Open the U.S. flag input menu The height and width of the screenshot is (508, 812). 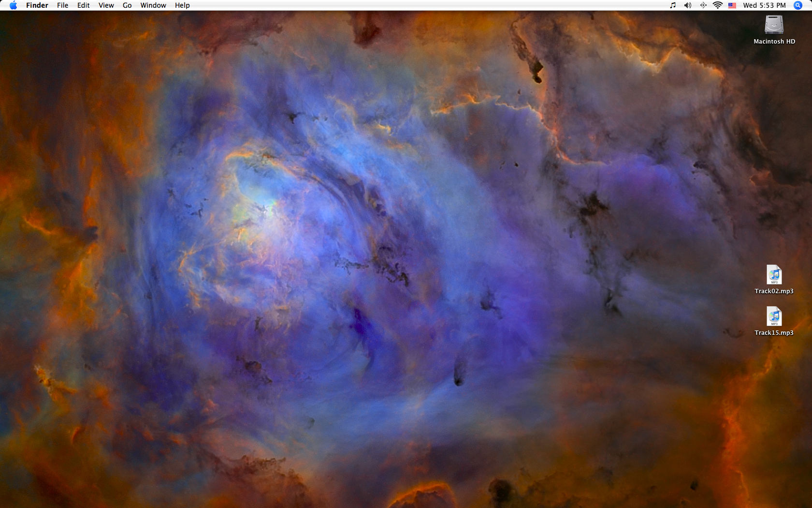point(732,5)
